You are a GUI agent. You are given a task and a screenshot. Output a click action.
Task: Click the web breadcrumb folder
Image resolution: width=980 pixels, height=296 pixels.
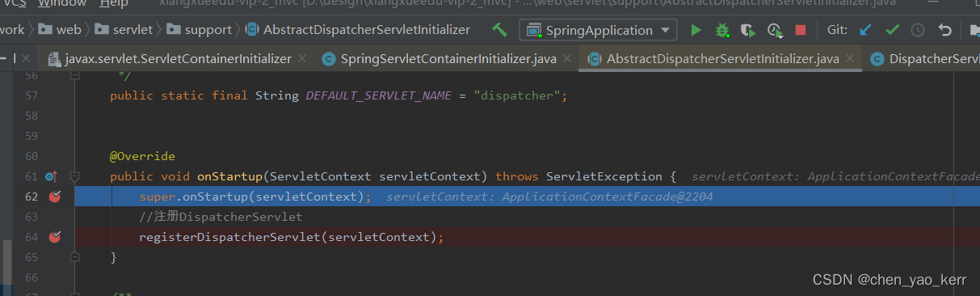point(60,30)
